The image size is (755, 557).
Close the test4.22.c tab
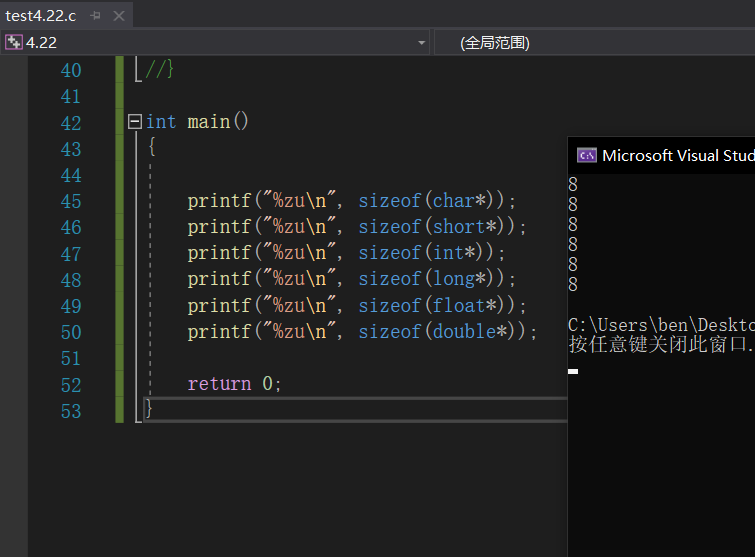point(118,16)
